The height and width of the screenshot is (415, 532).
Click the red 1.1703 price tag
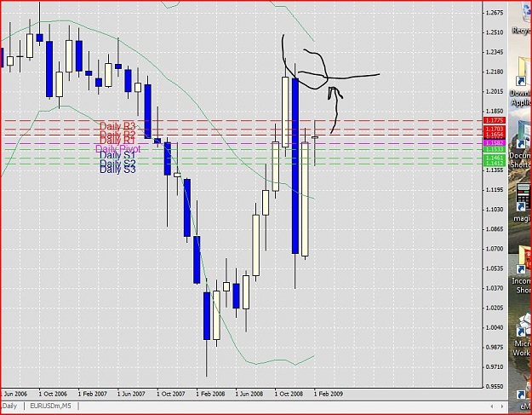click(495, 129)
